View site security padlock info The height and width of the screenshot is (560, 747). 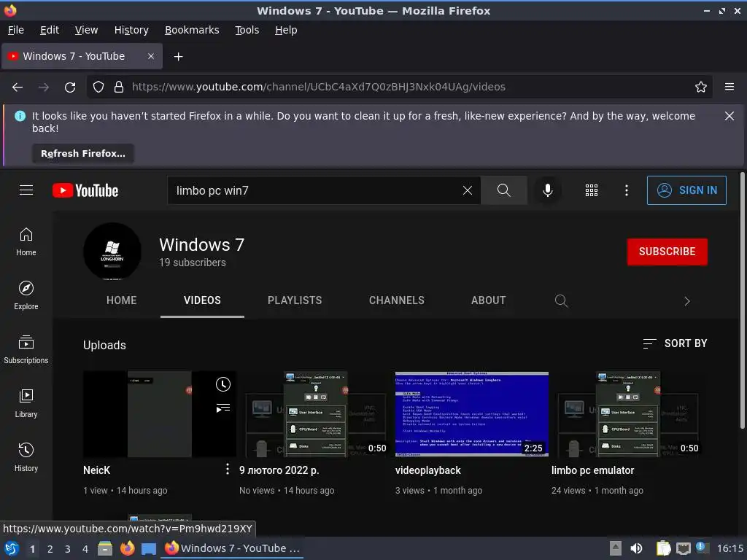click(x=119, y=87)
